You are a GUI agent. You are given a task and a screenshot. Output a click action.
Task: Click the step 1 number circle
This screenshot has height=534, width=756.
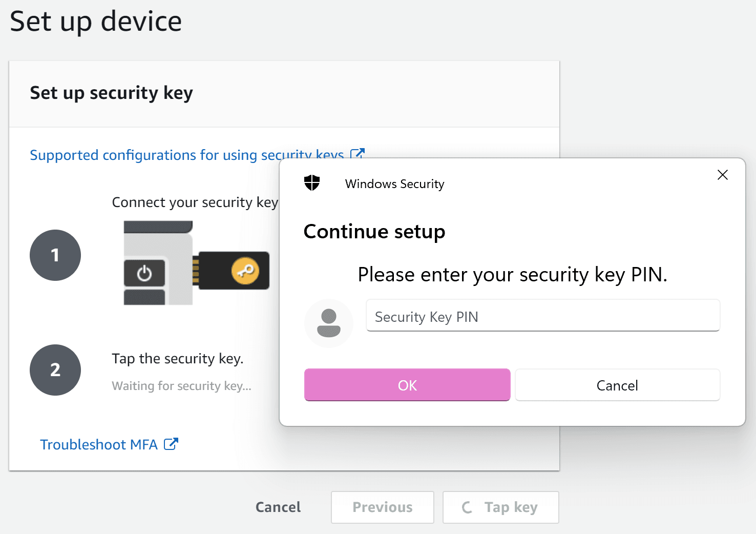click(x=55, y=255)
